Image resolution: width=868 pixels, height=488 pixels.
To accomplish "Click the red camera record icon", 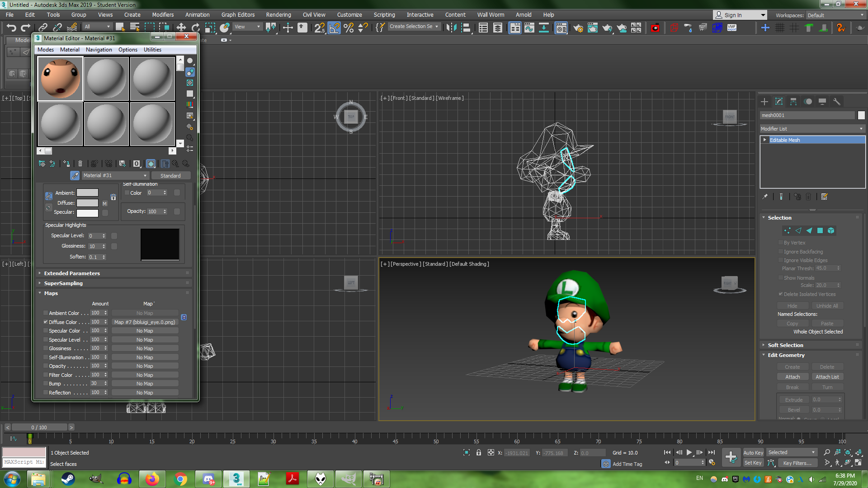I will (655, 28).
